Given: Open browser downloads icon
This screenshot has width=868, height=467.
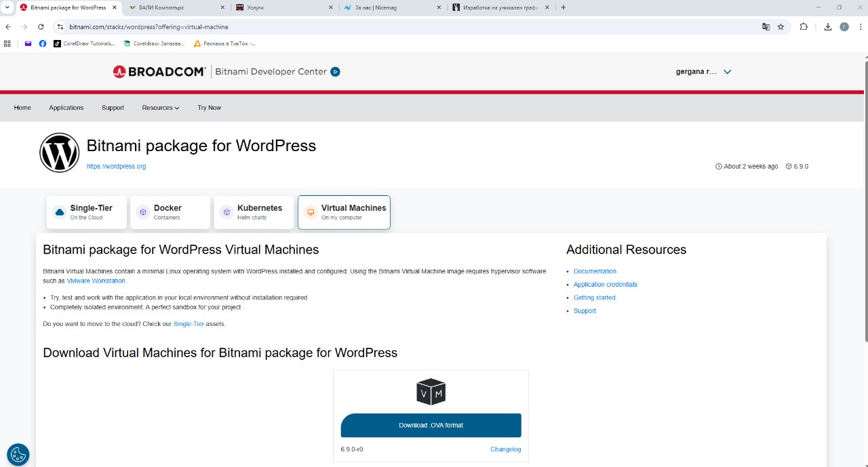Looking at the screenshot, I should click(828, 27).
